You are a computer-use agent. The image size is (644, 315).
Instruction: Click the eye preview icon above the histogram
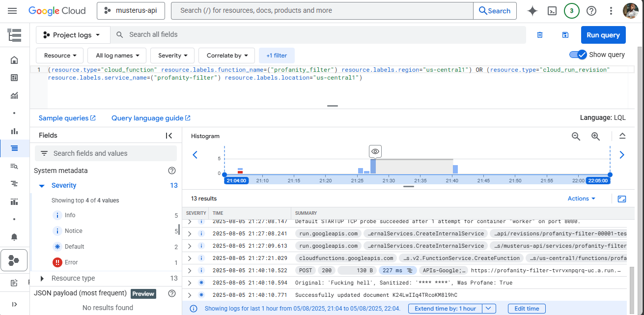(x=375, y=151)
